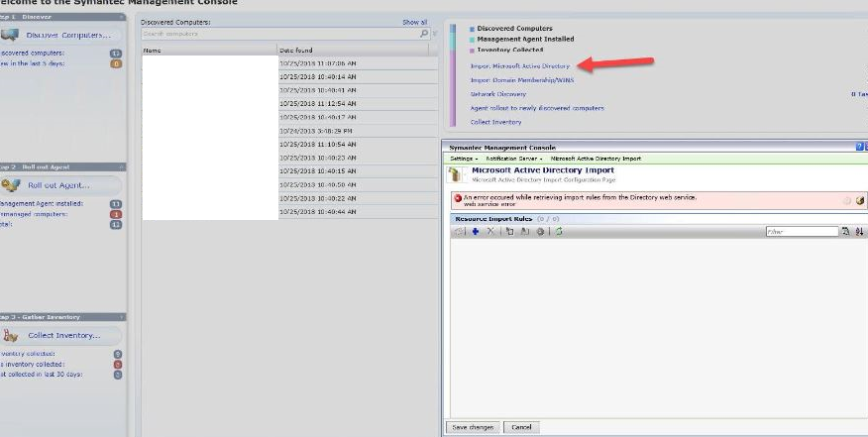Focus the Search computers input field

point(279,34)
